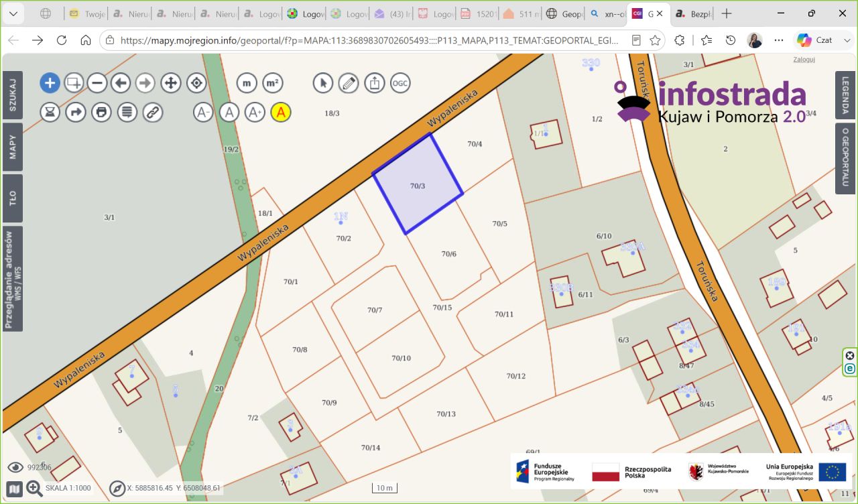This screenshot has height=504, width=858.
Task: Expand the browser tab list chevron
Action: [13, 13]
